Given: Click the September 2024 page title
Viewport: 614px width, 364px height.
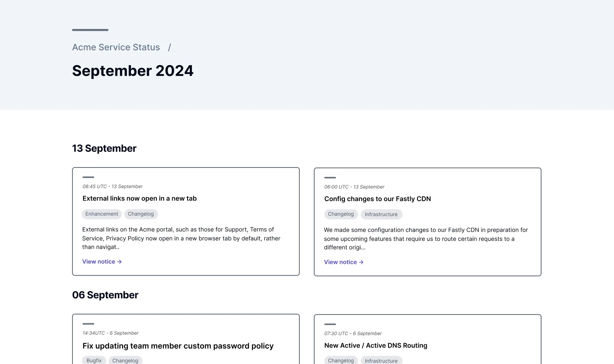Looking at the screenshot, I should pyautogui.click(x=133, y=70).
